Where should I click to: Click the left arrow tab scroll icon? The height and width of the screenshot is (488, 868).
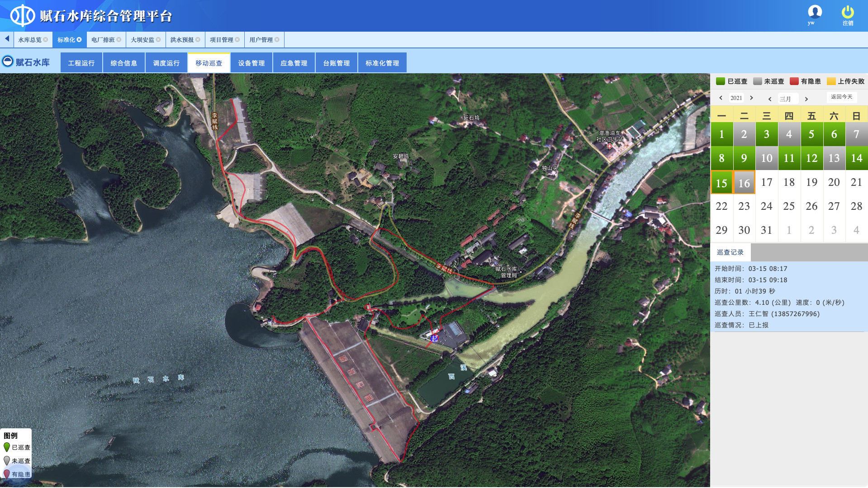[x=7, y=39]
